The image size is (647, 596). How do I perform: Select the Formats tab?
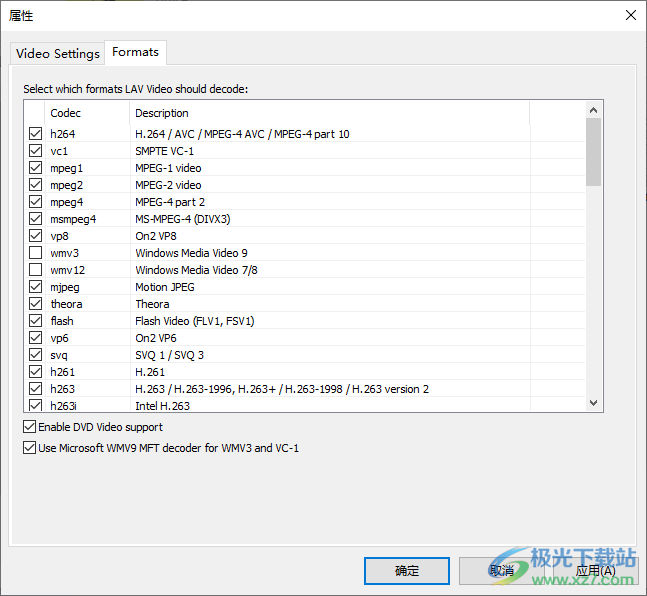click(135, 52)
